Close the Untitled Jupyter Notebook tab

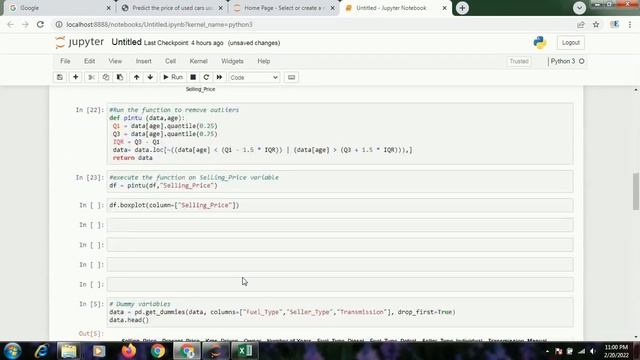[x=444, y=8]
